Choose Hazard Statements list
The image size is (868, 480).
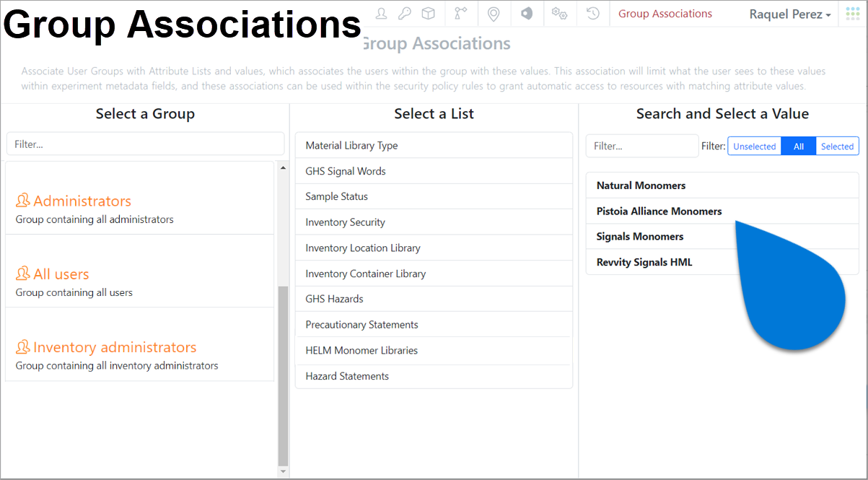coord(434,376)
